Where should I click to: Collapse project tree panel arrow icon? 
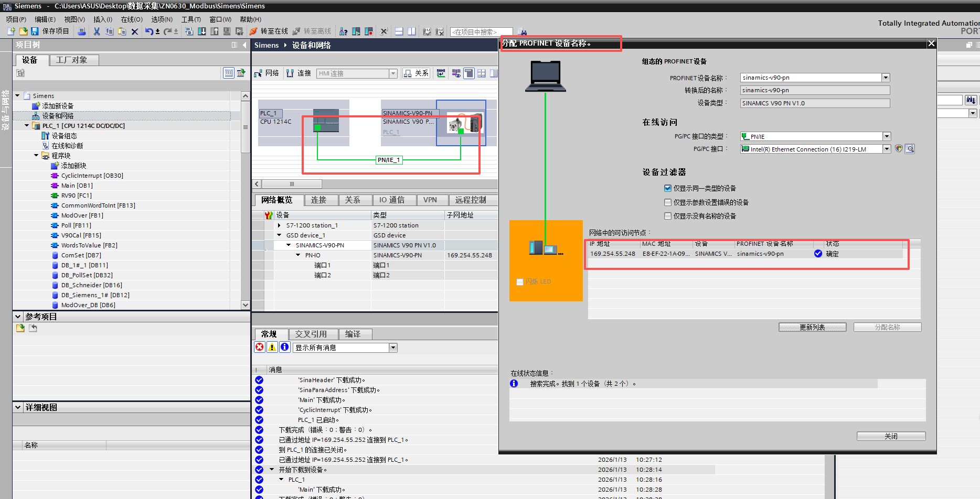244,45
